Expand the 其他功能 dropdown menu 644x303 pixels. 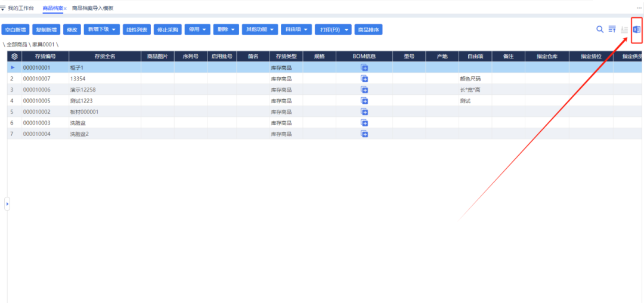(x=261, y=29)
